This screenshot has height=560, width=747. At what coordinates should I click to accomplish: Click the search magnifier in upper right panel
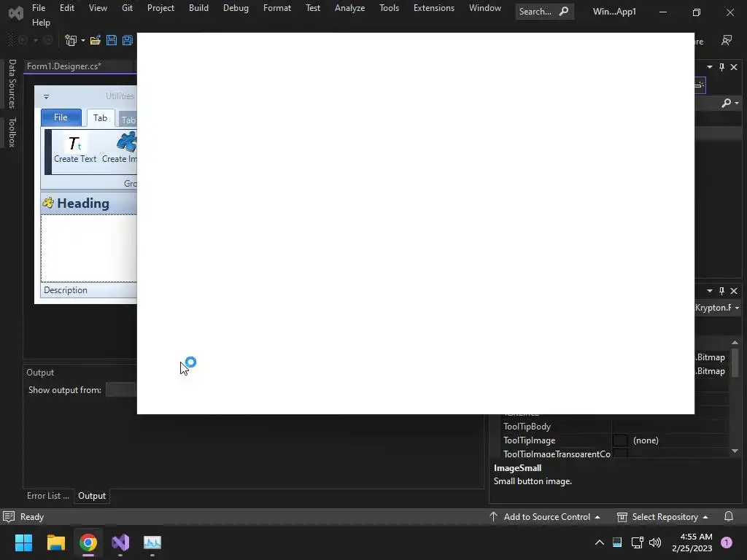[726, 103]
